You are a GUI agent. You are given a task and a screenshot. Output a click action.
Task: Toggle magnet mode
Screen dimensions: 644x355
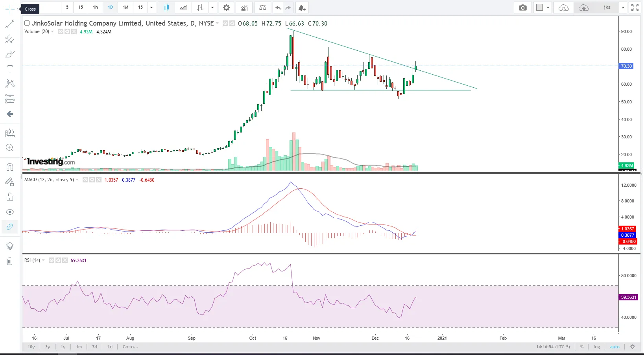coord(10,167)
